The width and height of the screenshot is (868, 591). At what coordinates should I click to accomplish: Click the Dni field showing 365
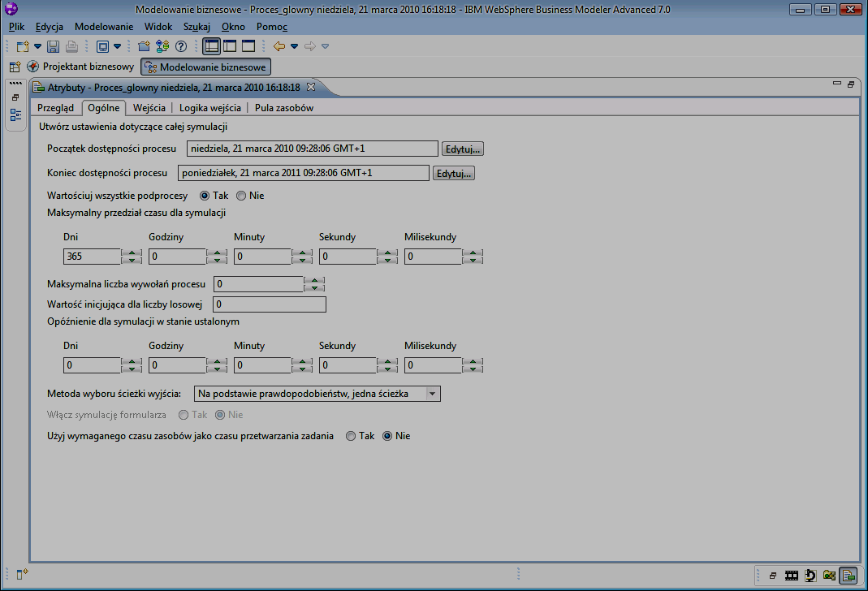tap(92, 257)
